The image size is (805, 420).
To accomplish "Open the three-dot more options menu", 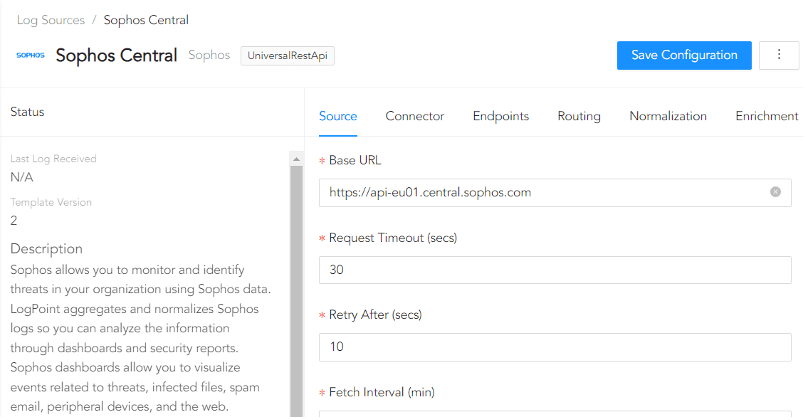I will click(x=779, y=55).
